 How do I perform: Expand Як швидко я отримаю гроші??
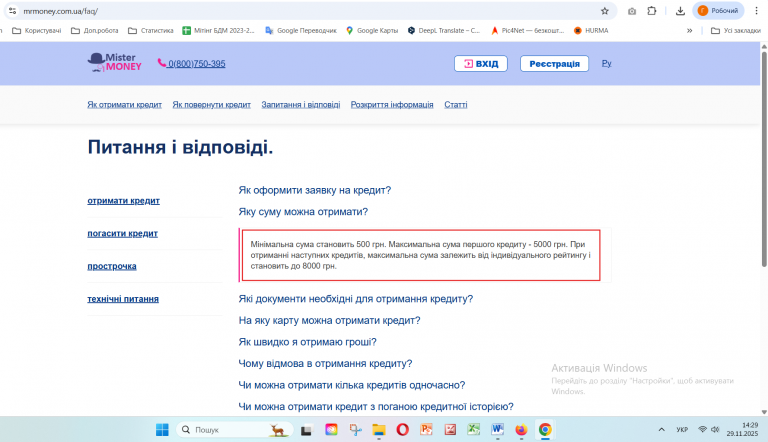(x=307, y=342)
